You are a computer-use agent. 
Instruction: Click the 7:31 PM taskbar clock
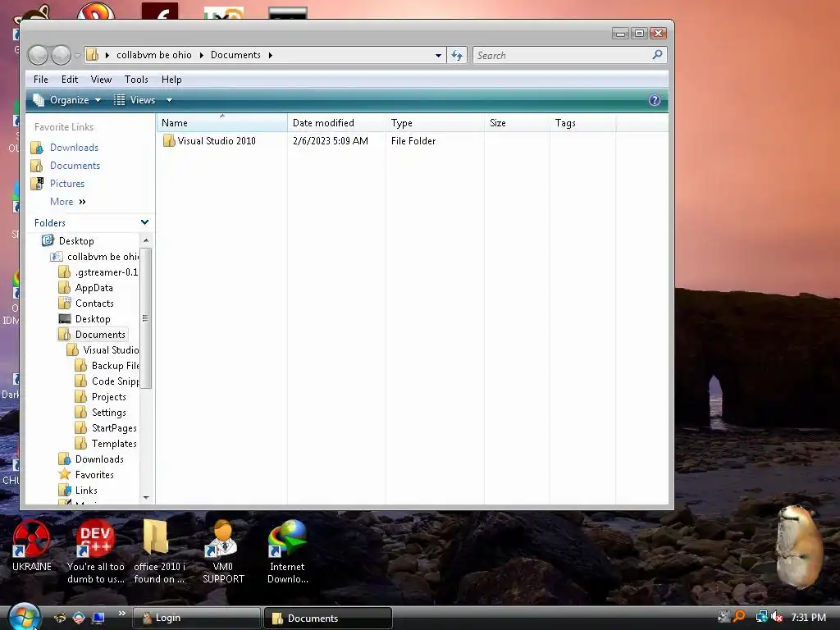click(808, 617)
